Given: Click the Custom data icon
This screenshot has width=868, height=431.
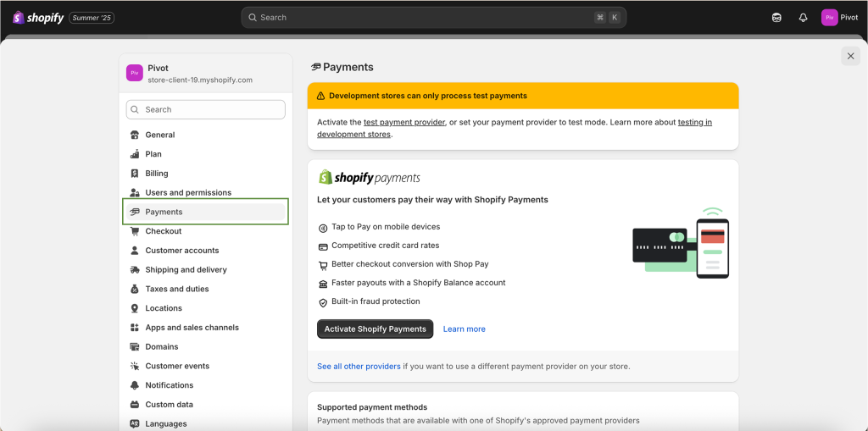Looking at the screenshot, I should [135, 405].
